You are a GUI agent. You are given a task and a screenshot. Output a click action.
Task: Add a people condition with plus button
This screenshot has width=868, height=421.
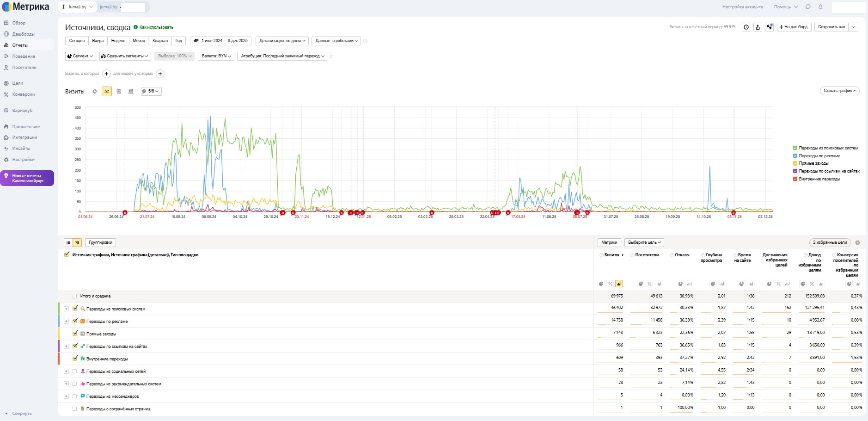click(x=160, y=74)
